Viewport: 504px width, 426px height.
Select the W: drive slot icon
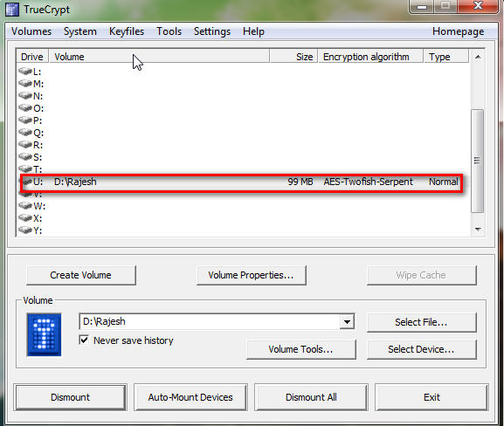click(x=25, y=205)
